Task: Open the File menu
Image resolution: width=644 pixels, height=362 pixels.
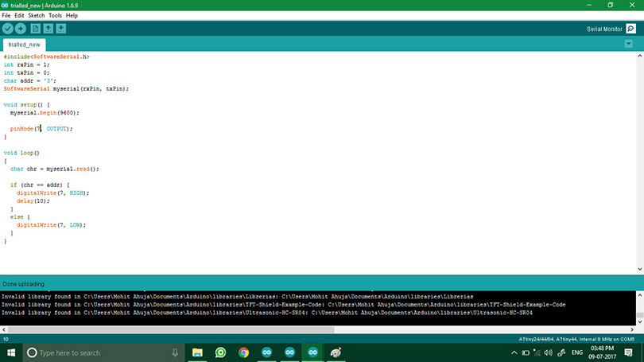Action: pyautogui.click(x=6, y=16)
